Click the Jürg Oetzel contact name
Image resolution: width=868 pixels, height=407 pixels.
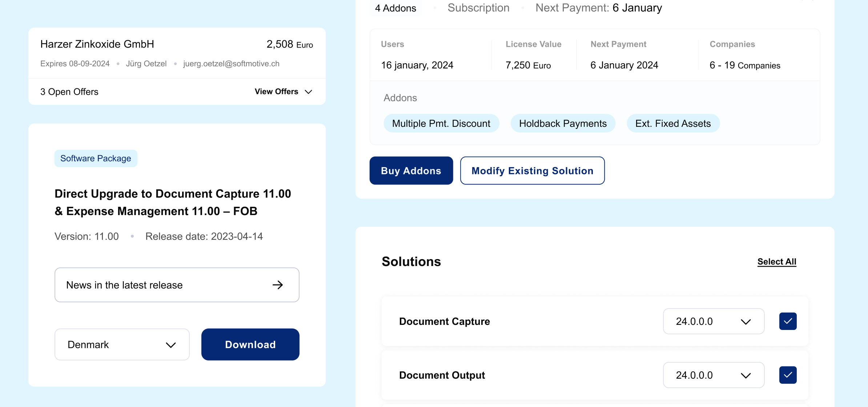click(x=146, y=64)
